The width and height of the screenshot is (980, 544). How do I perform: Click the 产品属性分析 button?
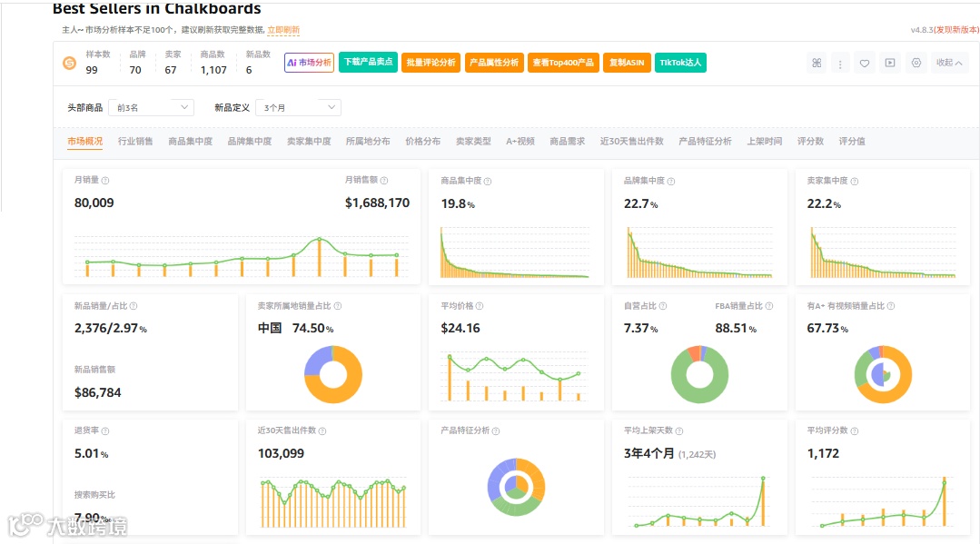(494, 63)
